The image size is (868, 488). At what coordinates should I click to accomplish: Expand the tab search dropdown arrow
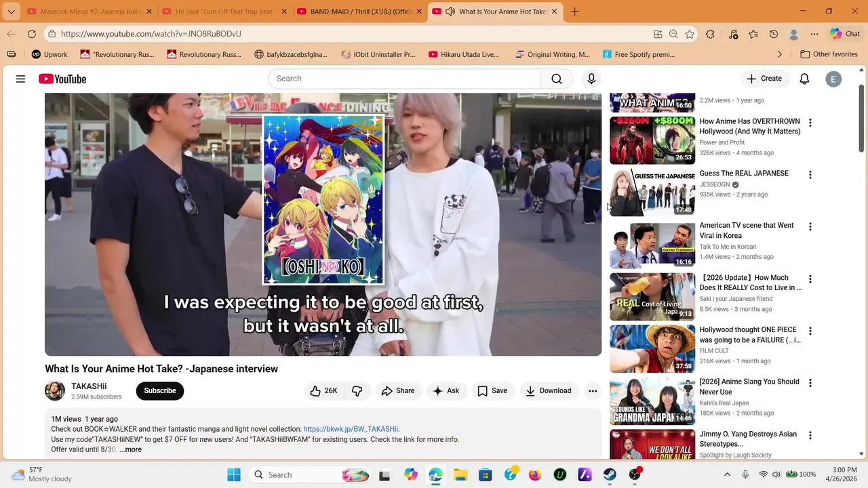coord(11,12)
